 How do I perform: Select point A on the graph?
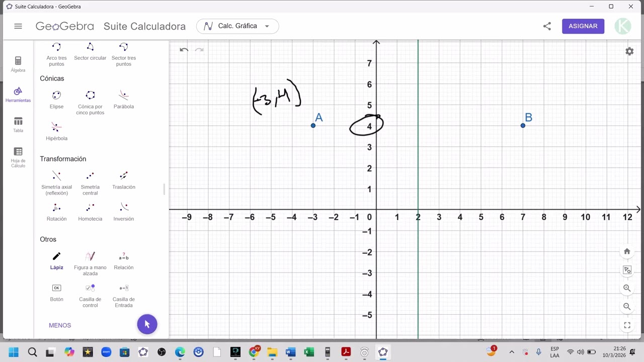point(313,125)
